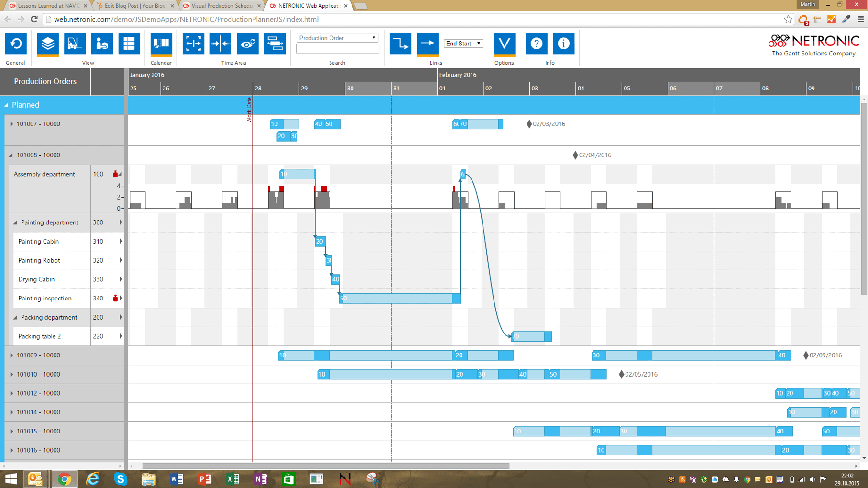868x488 pixels.
Task: Expand order 101007 - 10000
Action: coord(11,124)
